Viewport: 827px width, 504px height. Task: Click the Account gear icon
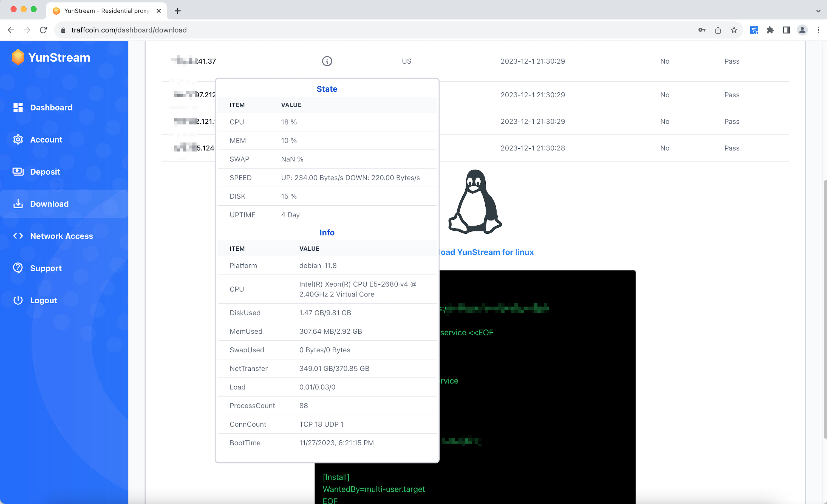pos(18,140)
